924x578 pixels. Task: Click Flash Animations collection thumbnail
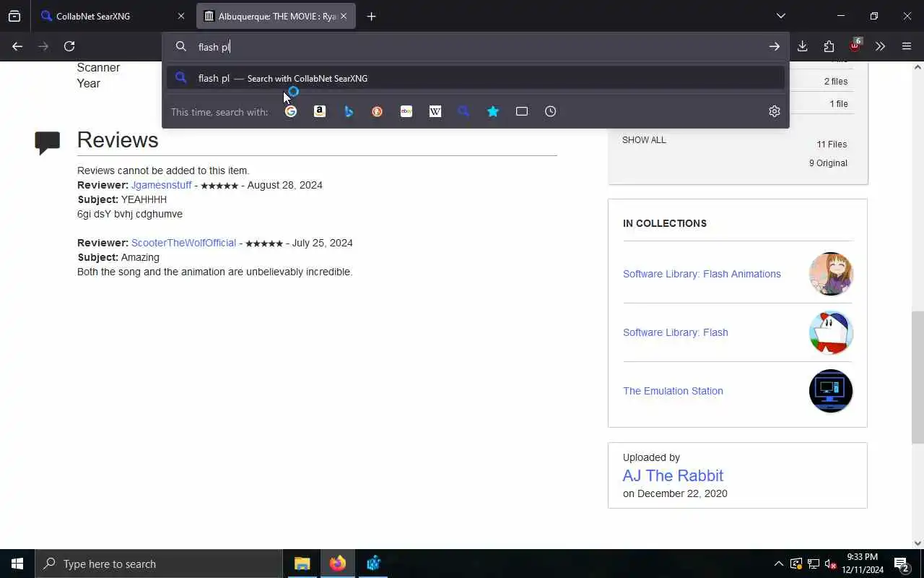(831, 274)
